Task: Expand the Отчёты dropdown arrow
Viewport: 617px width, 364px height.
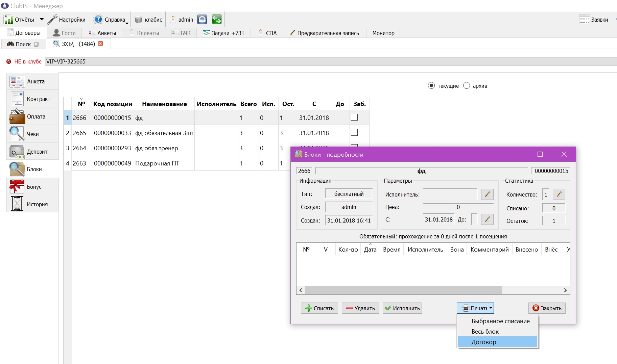Action: tap(42, 20)
